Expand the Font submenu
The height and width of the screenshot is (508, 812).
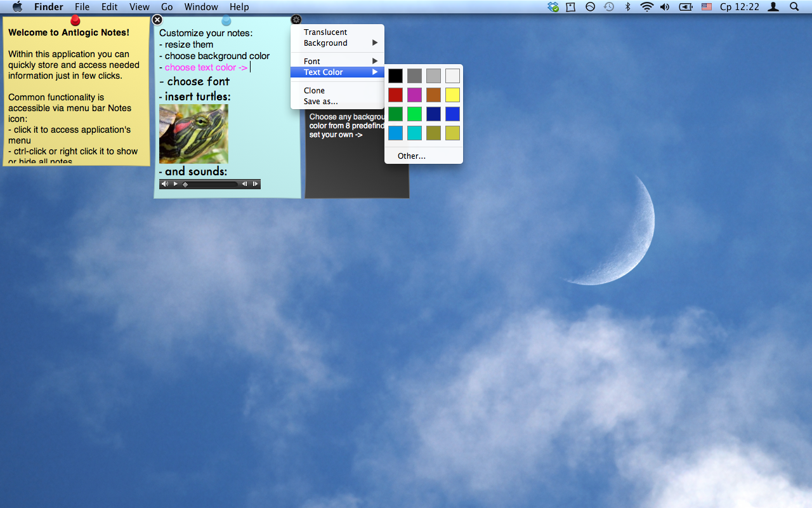tap(337, 62)
